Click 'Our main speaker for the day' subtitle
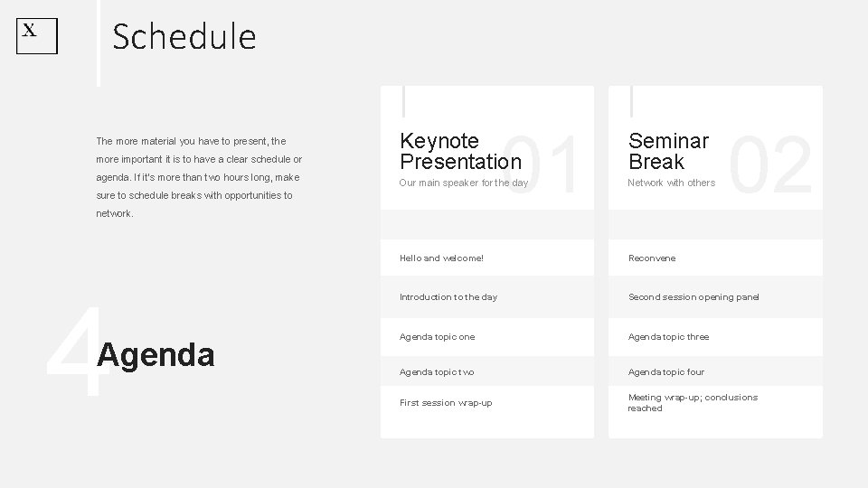 (463, 183)
